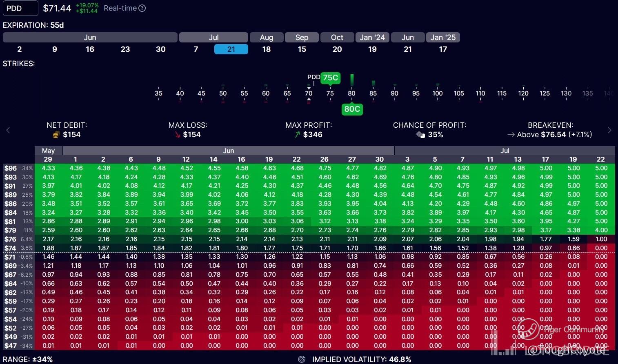Click the 1.88 cell in $74 row
This screenshot has width=618, height=364.
(48, 248)
